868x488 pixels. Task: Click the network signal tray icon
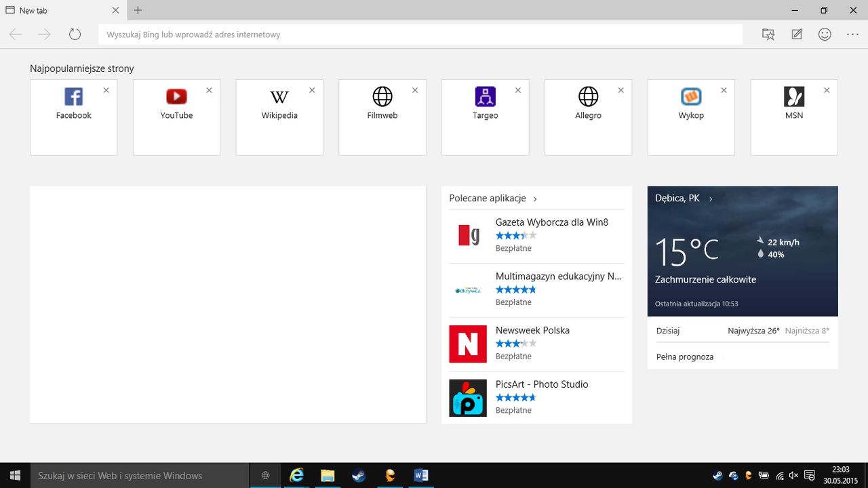pos(779,475)
